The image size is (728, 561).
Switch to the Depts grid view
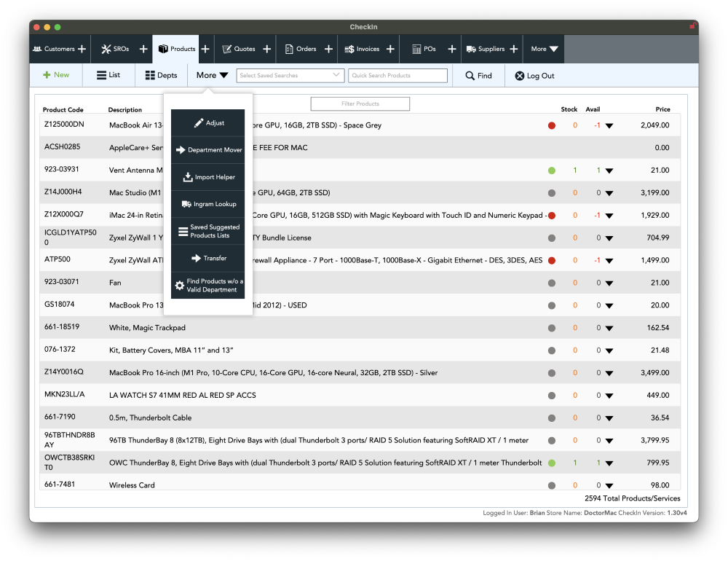coord(161,75)
